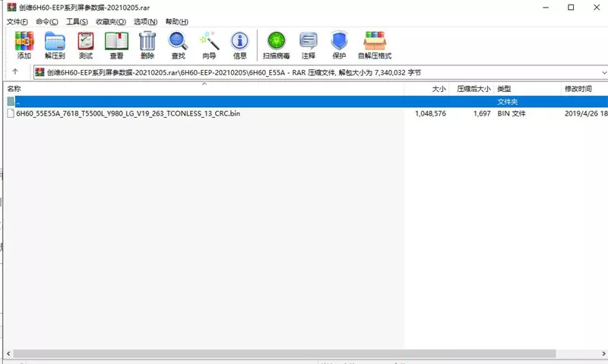Click the 'BIN 文件' type cell

coord(511,113)
